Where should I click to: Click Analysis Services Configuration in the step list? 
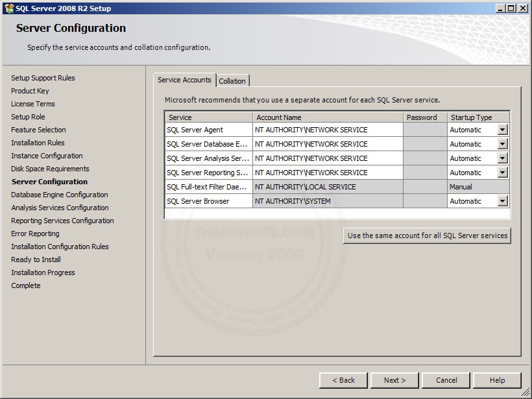[60, 208]
